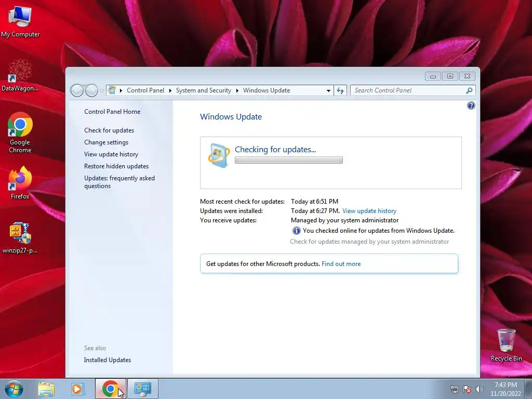Click the Control Panel address bar icon
This screenshot has width=532, height=399.
click(112, 90)
